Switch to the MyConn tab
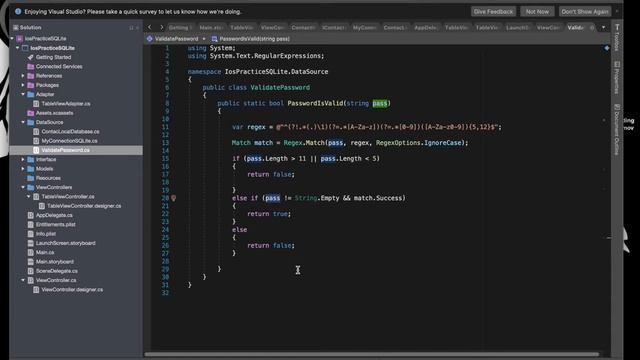 364,28
